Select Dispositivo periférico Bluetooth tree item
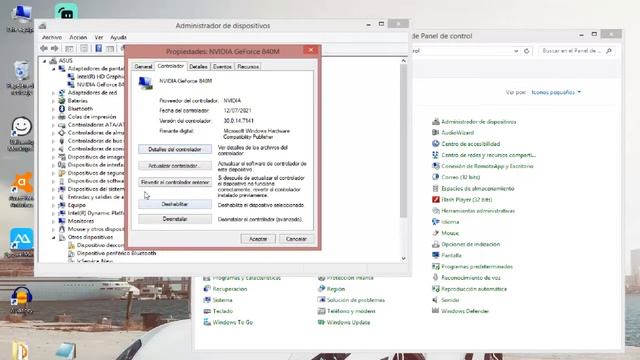Image resolution: width=640 pixels, height=360 pixels. (116, 253)
